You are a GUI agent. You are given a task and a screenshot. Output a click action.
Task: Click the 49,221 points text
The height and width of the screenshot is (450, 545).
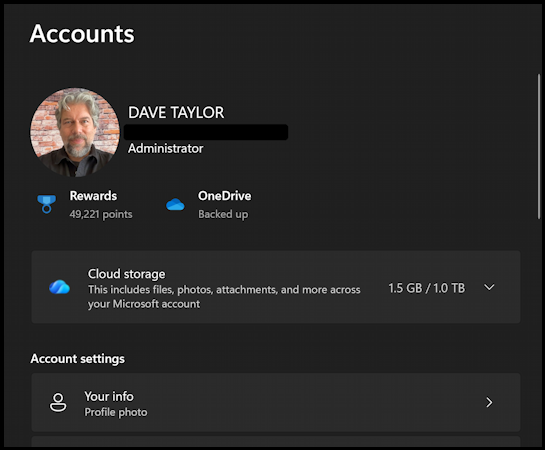click(101, 214)
